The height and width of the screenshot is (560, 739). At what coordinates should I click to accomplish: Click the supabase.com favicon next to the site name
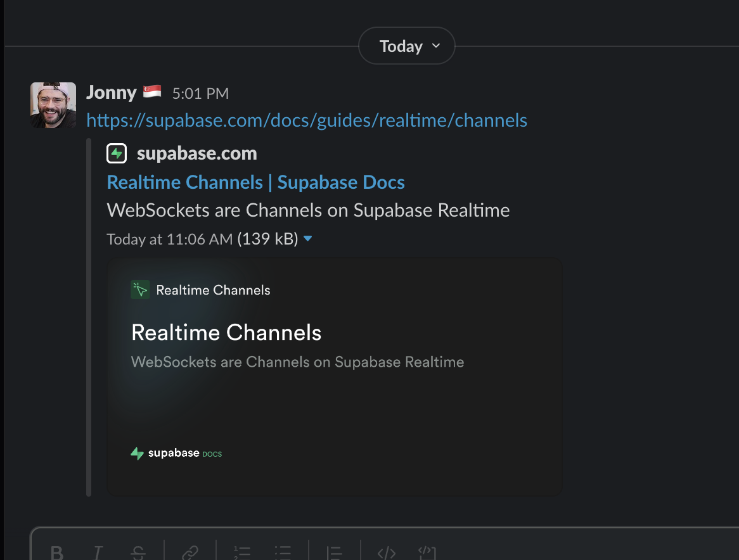pos(116,153)
